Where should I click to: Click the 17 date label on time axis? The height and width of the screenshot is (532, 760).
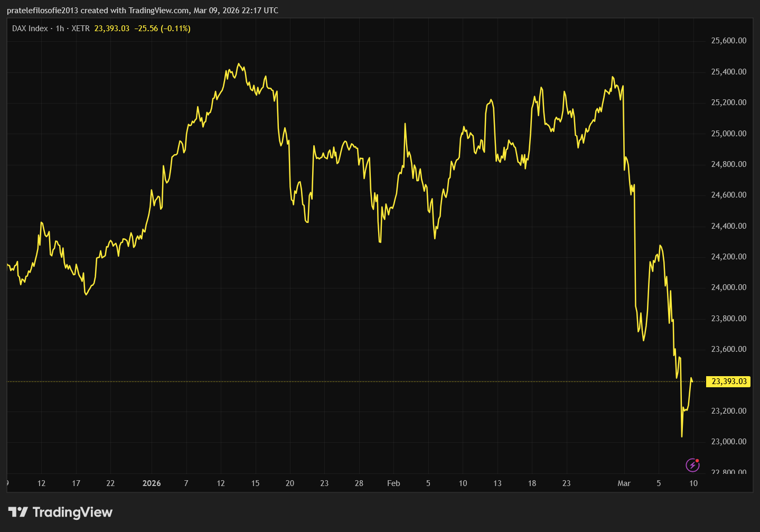76,483
